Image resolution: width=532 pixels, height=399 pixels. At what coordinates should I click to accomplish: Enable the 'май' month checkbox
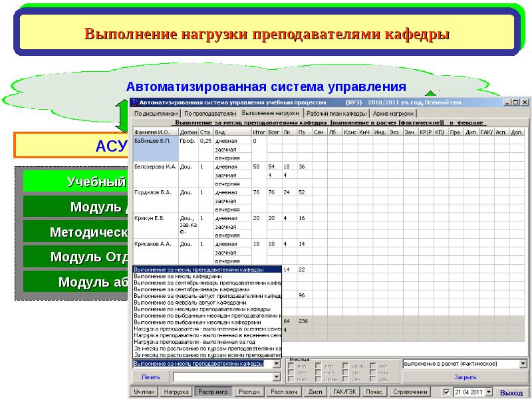tap(319, 373)
